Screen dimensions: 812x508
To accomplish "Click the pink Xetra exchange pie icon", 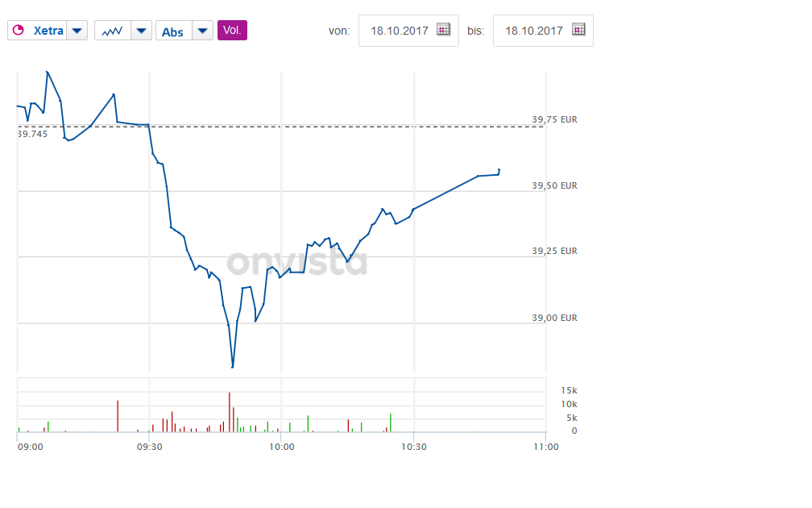I will tap(18, 31).
